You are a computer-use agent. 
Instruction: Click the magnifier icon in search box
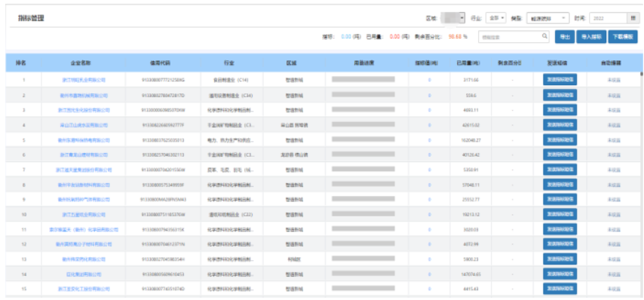[x=544, y=36]
